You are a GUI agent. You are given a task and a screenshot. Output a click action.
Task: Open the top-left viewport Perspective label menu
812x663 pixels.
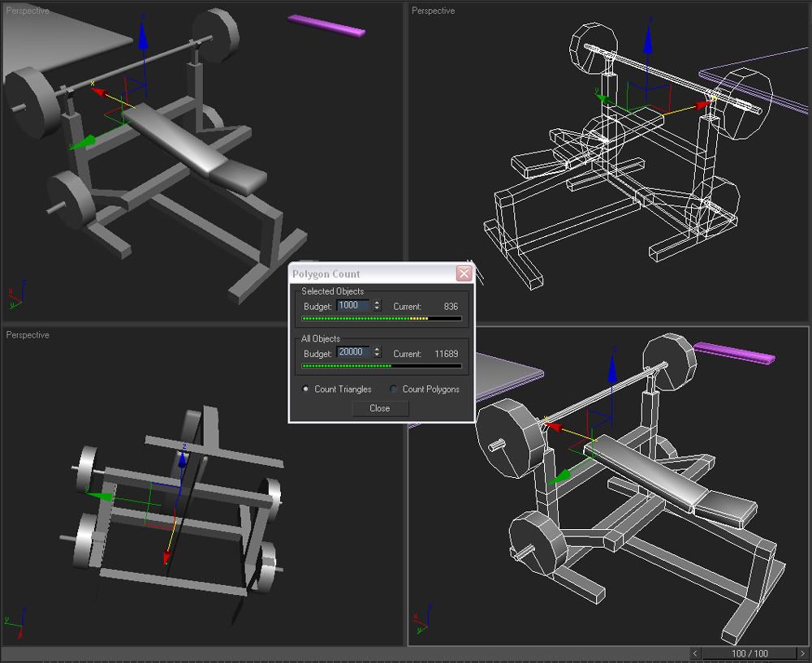28,11
